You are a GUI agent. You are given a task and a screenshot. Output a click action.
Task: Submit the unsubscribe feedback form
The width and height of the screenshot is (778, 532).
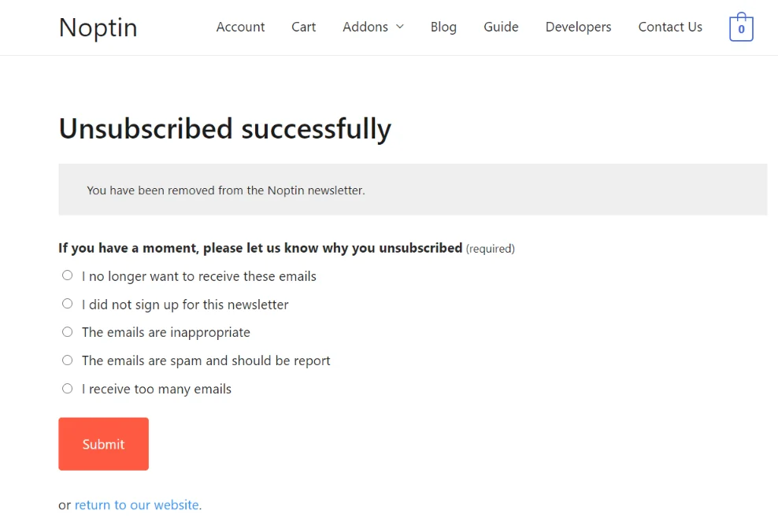point(103,444)
